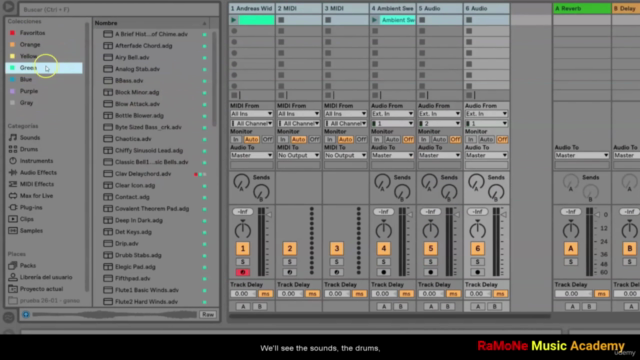Open track 2 MIDI To No Output dropdown

tap(298, 156)
